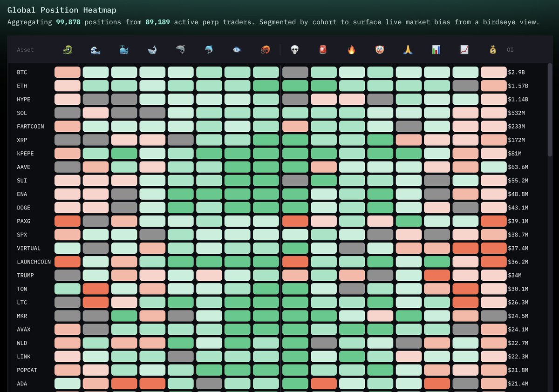Click VIRTUAL cell in money bag column
This screenshot has height=392, width=559.
tap(493, 248)
